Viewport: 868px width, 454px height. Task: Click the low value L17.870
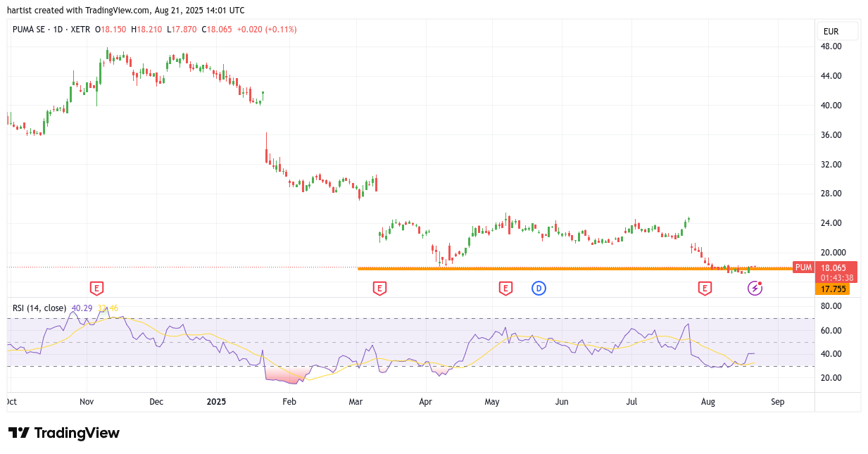click(182, 30)
